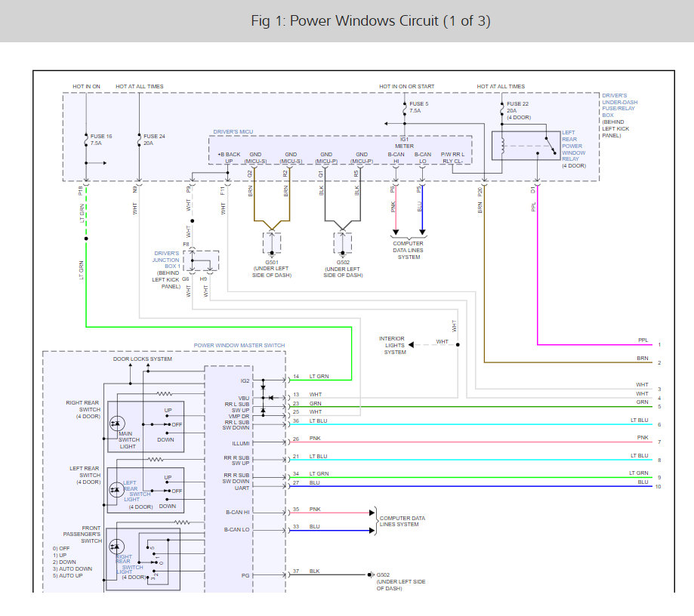Click the 'MAIN SWITCH LIGHT' label
Screen dimensions: 694x616
coord(129,440)
